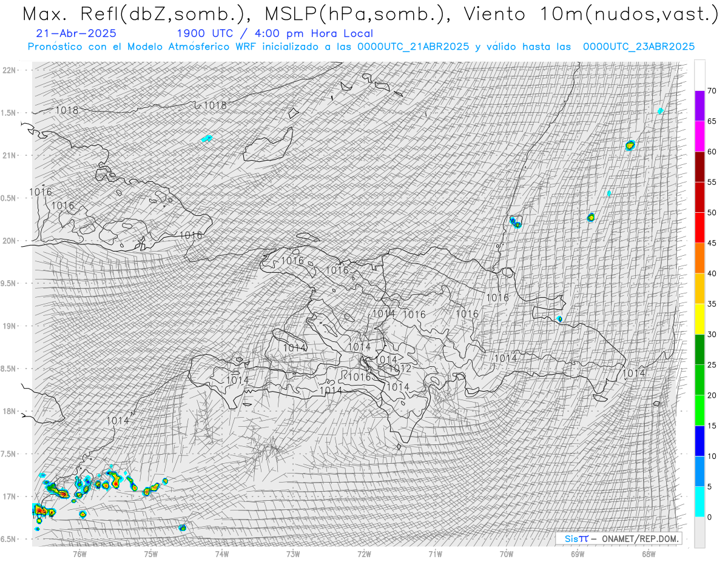Click the purple 65-70 dBZ colorbar segment
Image resolution: width=728 pixels, height=562 pixels.
[699, 106]
